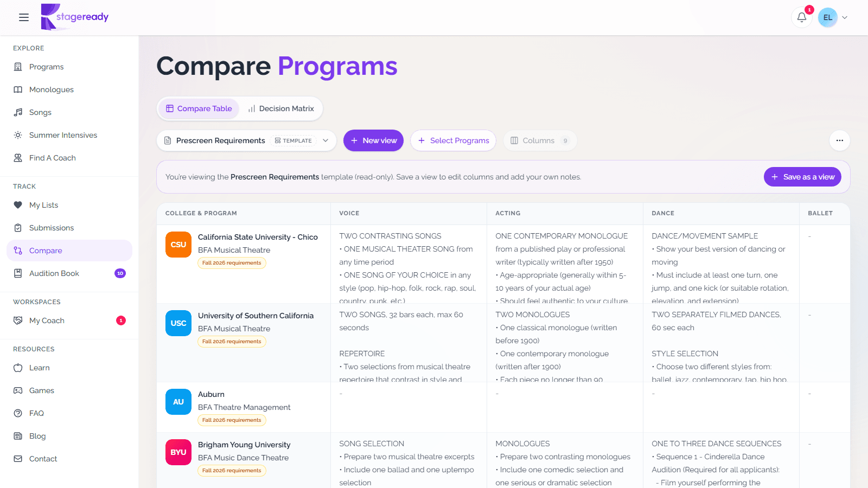Click the Monologues book icon
This screenshot has height=488, width=868.
tap(18, 89)
